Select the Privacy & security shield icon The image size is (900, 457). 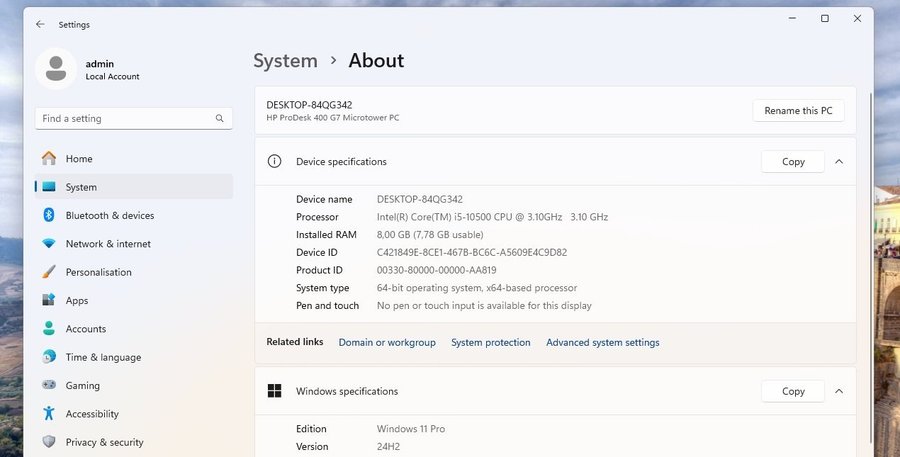(48, 442)
